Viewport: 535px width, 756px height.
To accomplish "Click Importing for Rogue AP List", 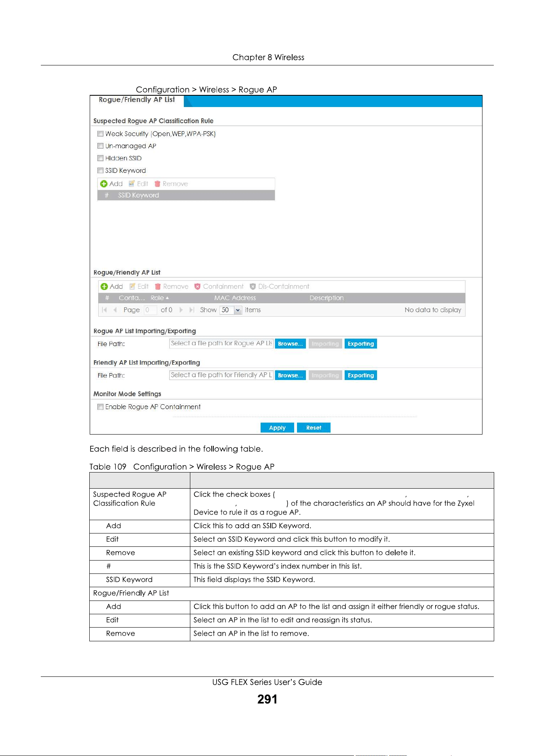I will click(x=325, y=344).
